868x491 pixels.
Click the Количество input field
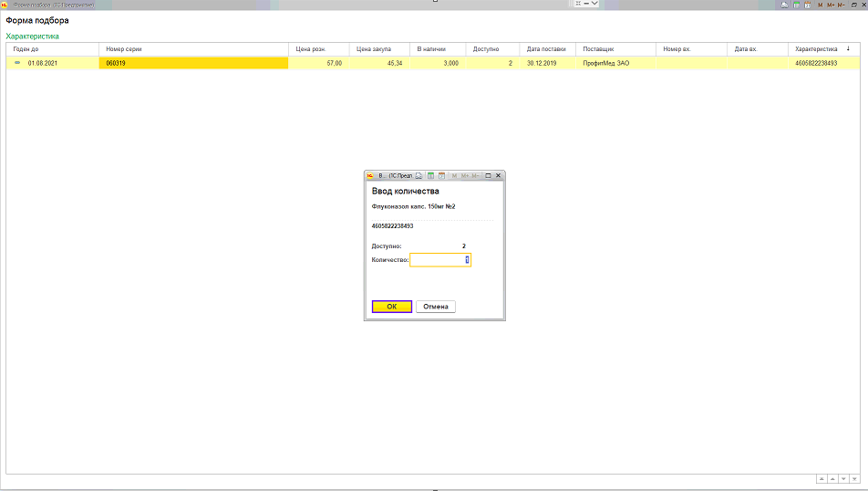(x=439, y=260)
